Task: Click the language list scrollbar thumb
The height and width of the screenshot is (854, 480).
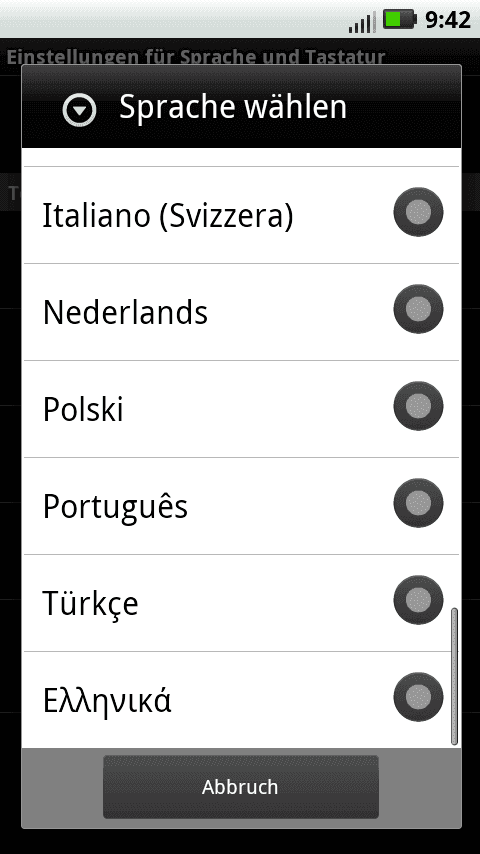Action: (x=454, y=676)
